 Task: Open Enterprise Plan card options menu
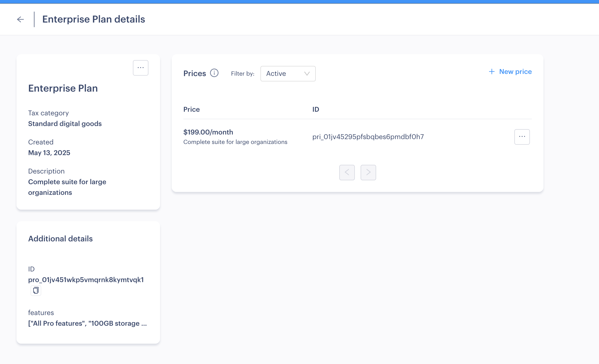[140, 68]
